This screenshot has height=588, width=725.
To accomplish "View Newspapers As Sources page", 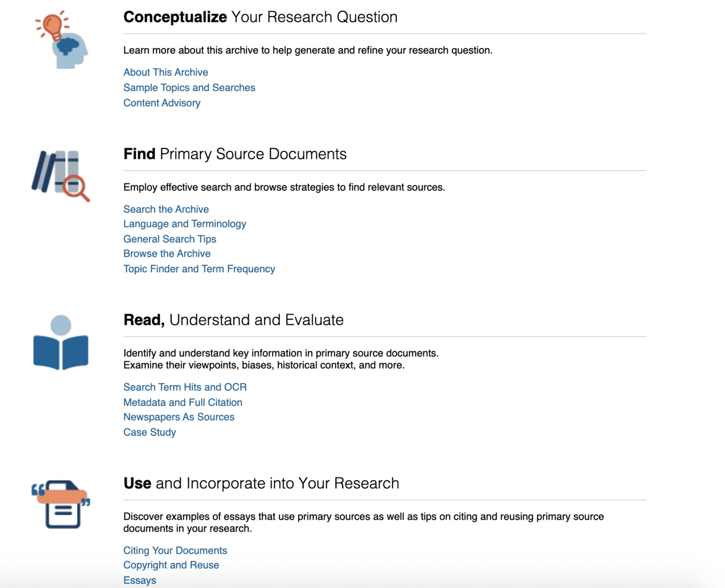I will click(179, 417).
